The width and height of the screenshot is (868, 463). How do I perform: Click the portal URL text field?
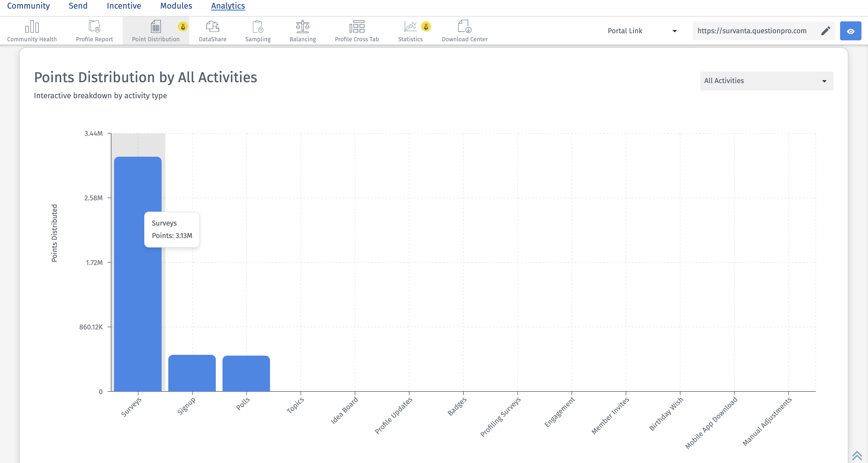click(x=752, y=31)
